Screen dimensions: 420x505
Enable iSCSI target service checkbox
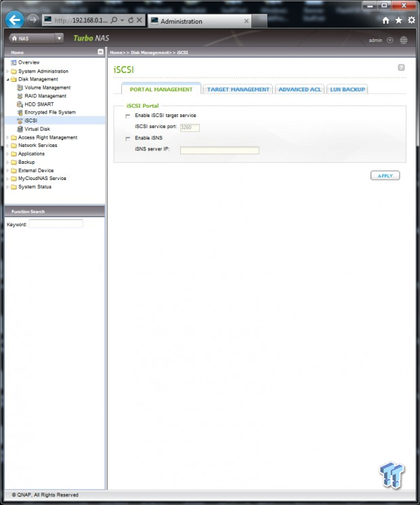pyautogui.click(x=128, y=116)
